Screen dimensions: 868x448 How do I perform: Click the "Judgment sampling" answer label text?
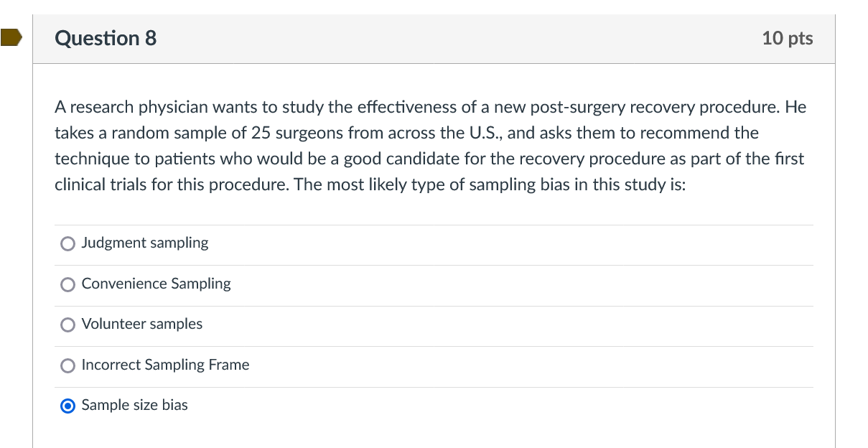[145, 243]
